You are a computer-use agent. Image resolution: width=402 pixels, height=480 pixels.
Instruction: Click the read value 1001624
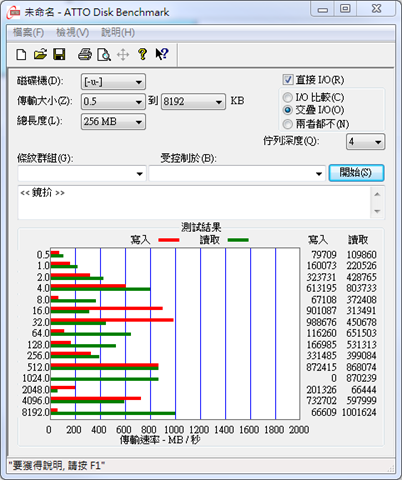(x=359, y=412)
